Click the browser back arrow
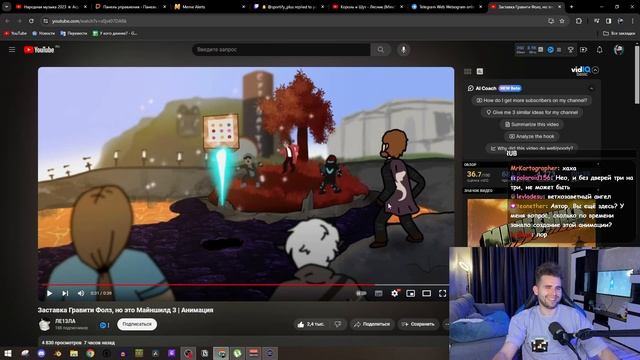 [7, 21]
